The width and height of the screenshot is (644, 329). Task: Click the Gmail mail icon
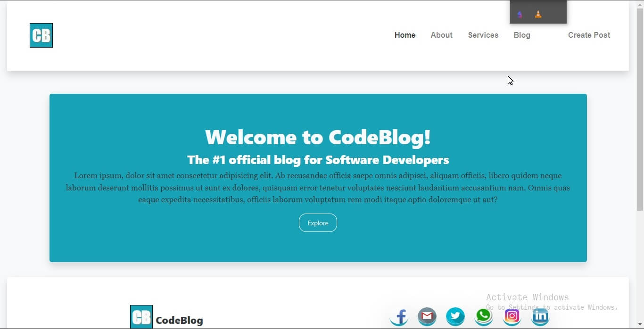click(x=427, y=316)
